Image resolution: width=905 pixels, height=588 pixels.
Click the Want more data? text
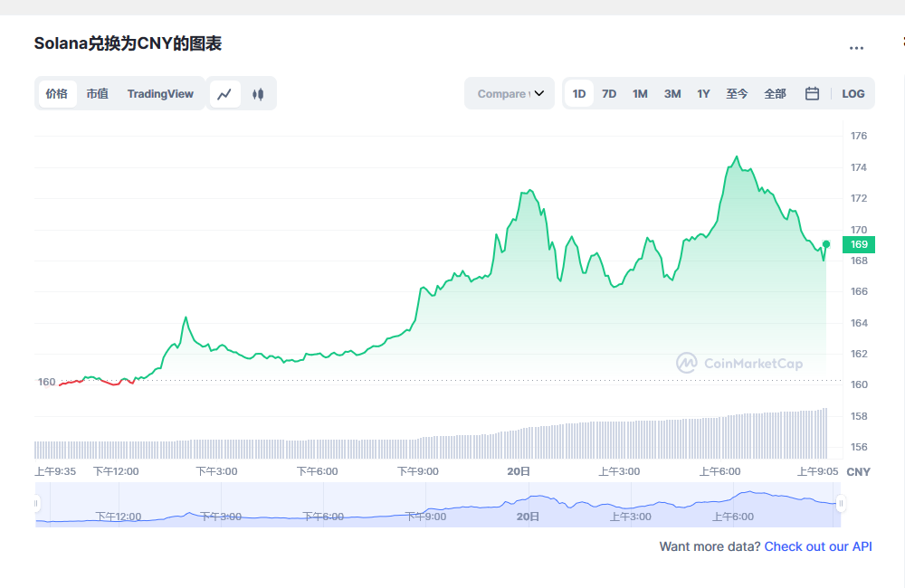[710, 546]
